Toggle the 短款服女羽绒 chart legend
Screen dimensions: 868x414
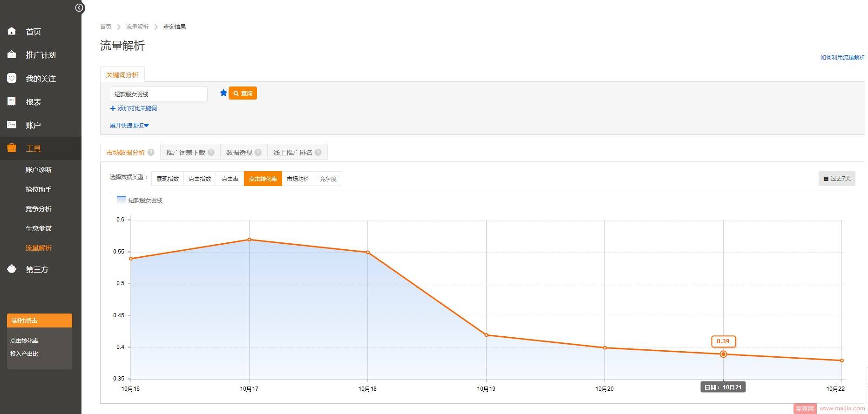pyautogui.click(x=140, y=200)
